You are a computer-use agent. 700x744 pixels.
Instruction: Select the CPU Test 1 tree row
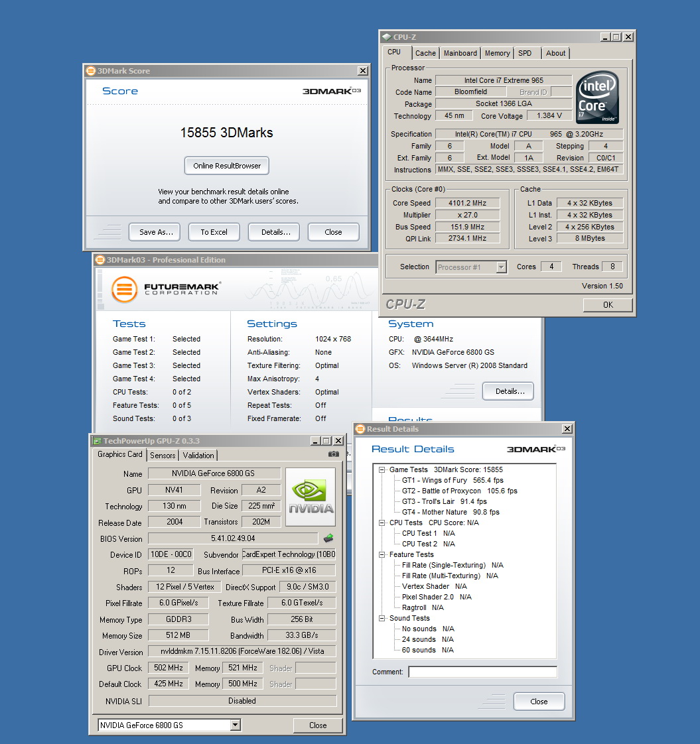click(x=429, y=533)
